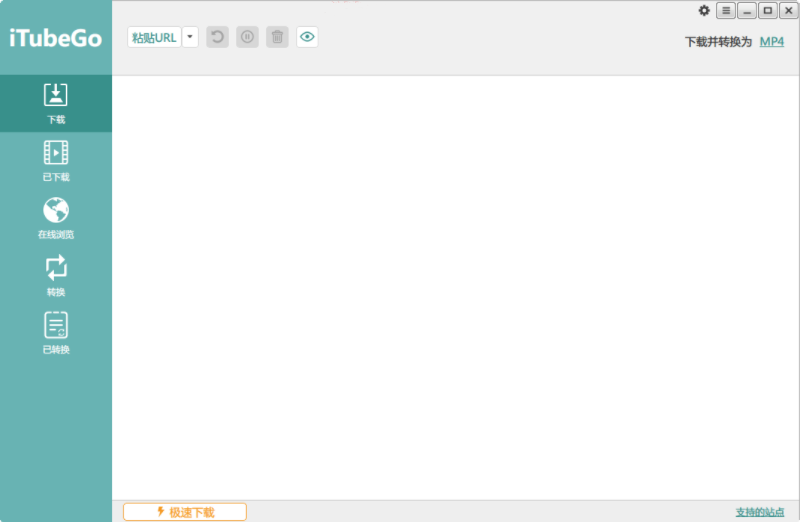This screenshot has height=522, width=800.
Task: Toggle the eye private mode icon
Action: 307,37
